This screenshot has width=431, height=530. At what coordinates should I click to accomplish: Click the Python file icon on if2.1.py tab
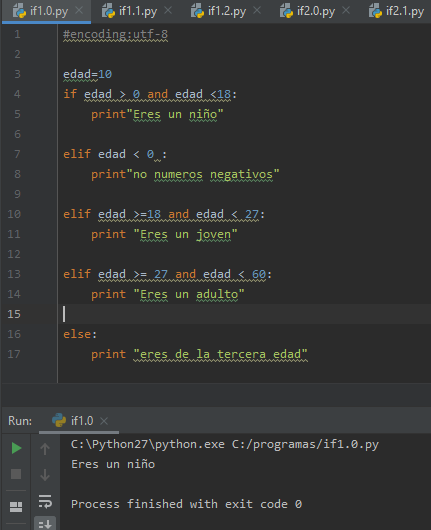click(375, 10)
